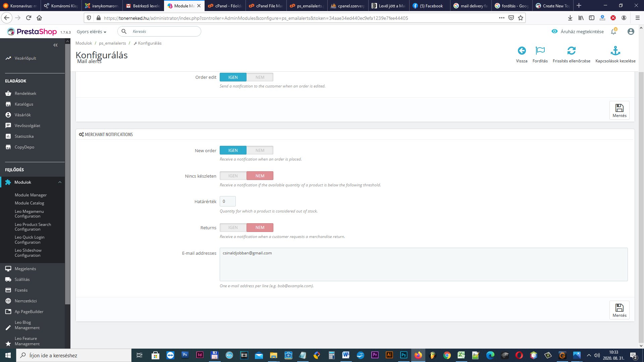Open the Gyors elérés dropdown
This screenshot has height=362, width=644.
click(91, 32)
